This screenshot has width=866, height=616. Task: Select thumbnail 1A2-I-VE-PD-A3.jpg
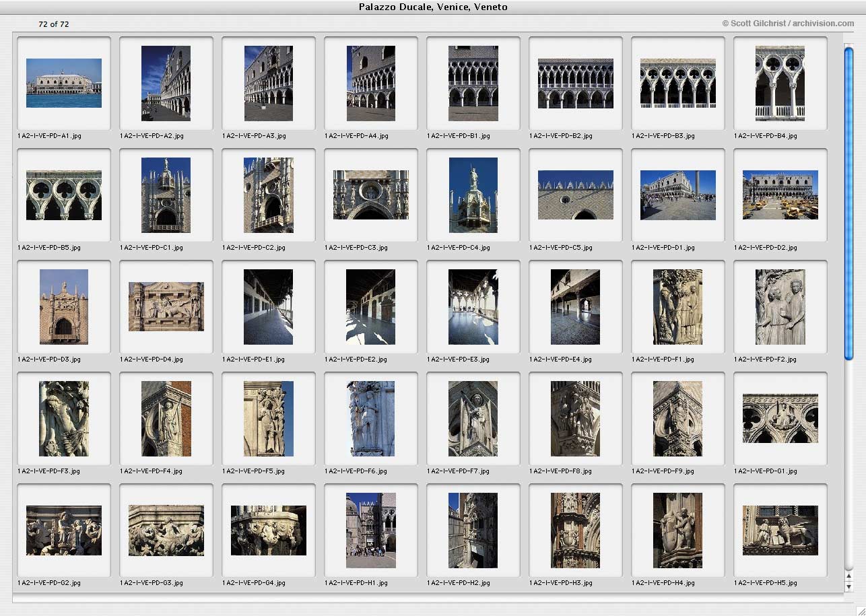click(269, 83)
